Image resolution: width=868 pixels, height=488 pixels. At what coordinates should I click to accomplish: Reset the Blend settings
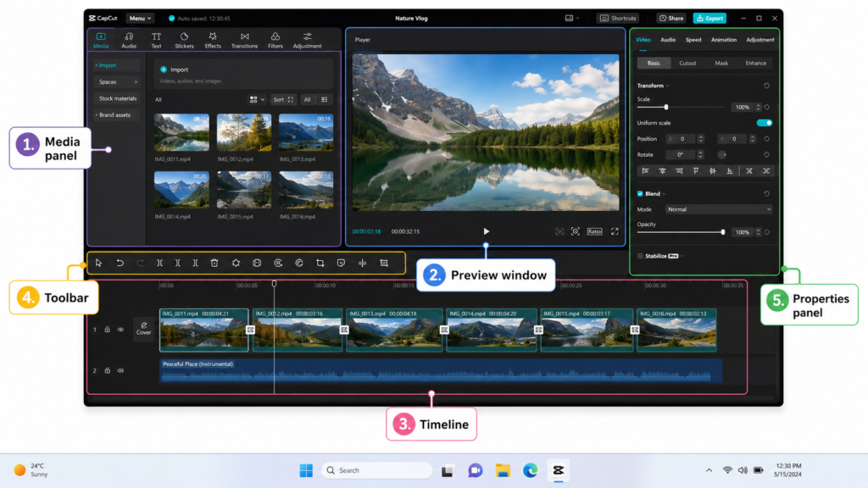[766, 194]
